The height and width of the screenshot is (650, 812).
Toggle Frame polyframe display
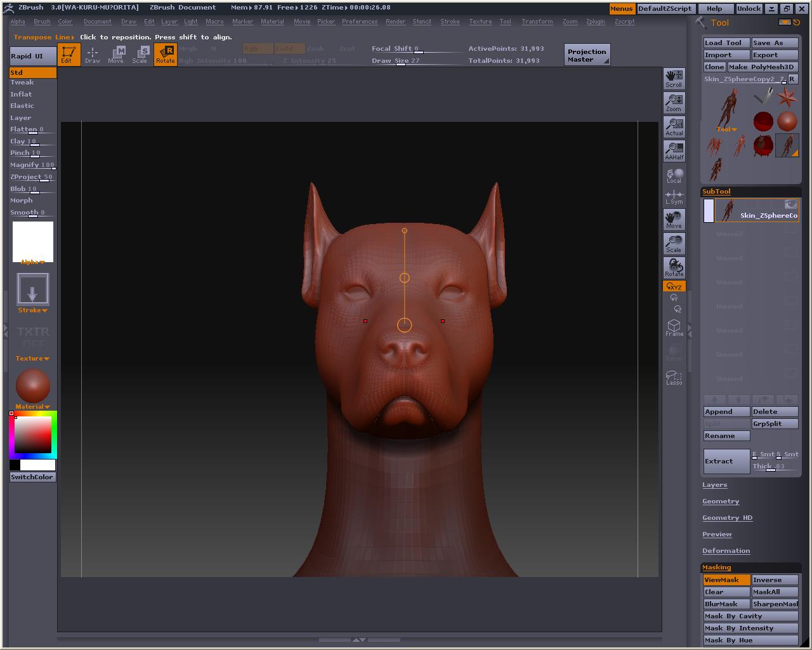(674, 328)
